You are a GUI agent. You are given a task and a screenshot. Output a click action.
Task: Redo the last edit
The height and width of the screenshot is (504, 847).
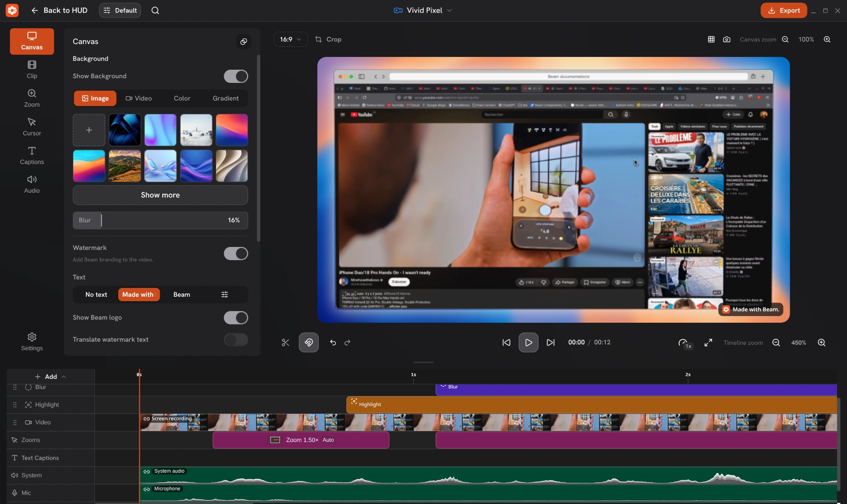pyautogui.click(x=347, y=343)
